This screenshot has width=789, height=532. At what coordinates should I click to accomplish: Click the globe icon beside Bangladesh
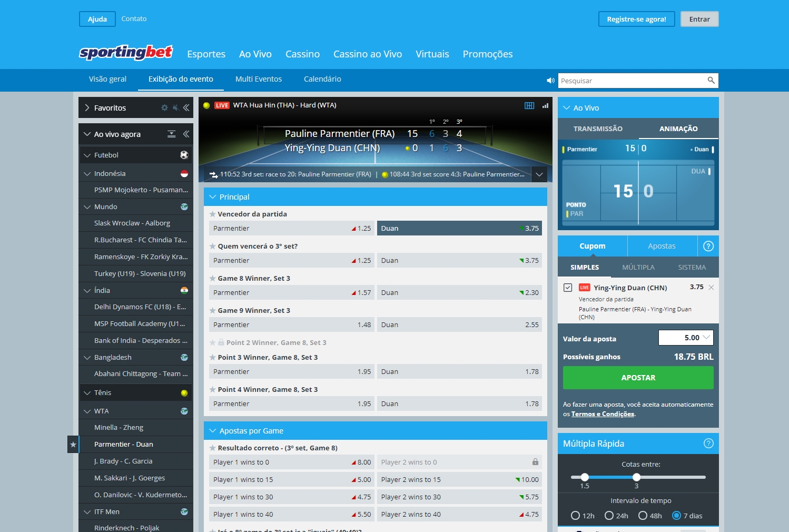(184, 357)
